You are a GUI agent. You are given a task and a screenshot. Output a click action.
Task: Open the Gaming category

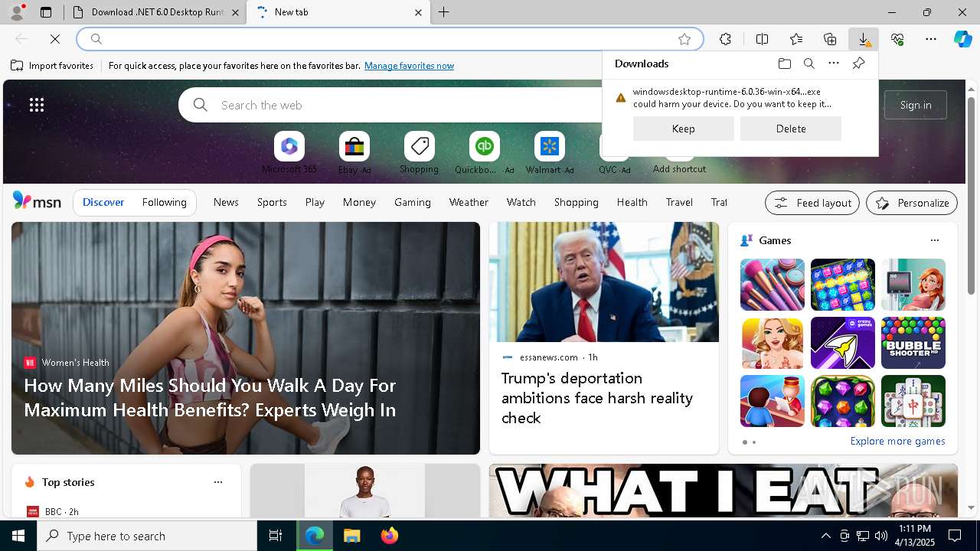click(413, 202)
